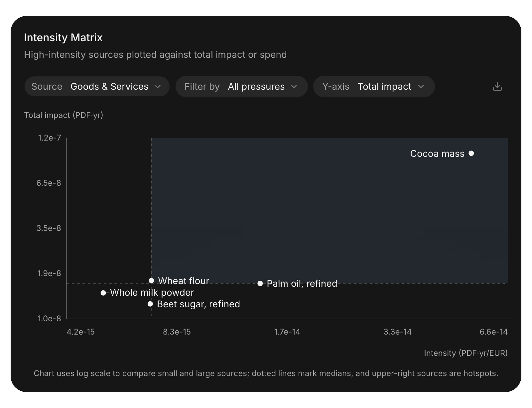Open the Filter by All pressures dropdown

point(241,86)
